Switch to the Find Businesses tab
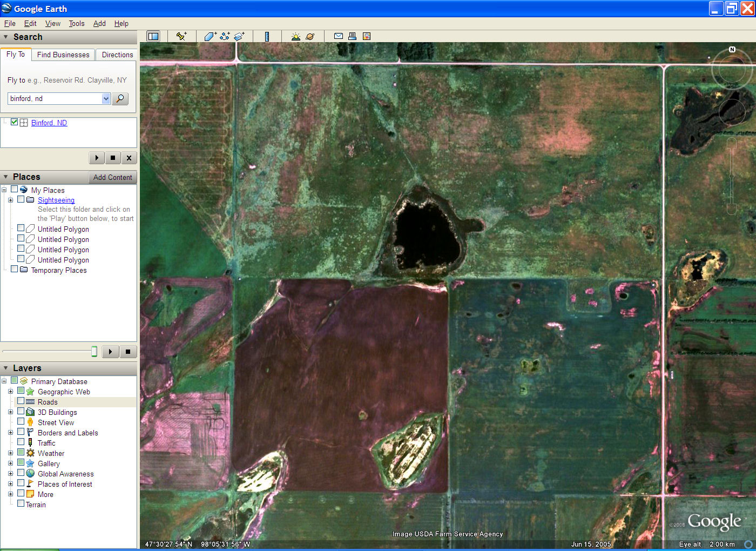 click(63, 55)
